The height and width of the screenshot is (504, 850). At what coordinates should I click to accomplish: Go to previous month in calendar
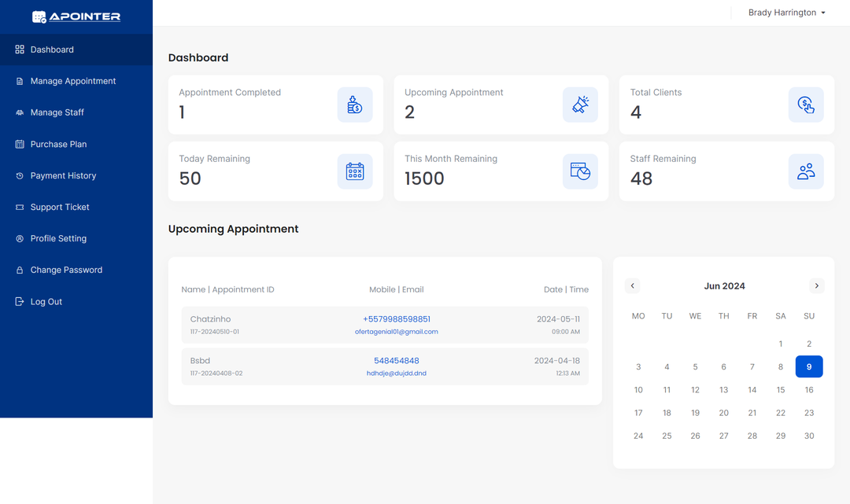(633, 286)
